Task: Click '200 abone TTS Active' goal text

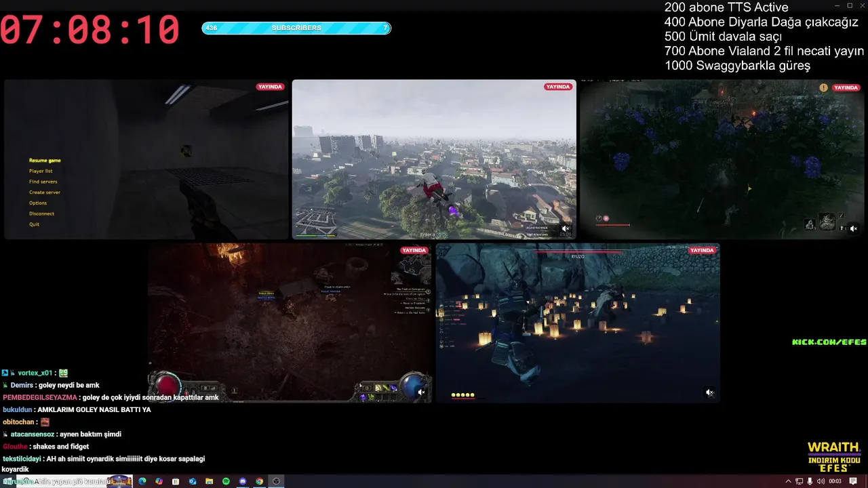Action: point(726,7)
